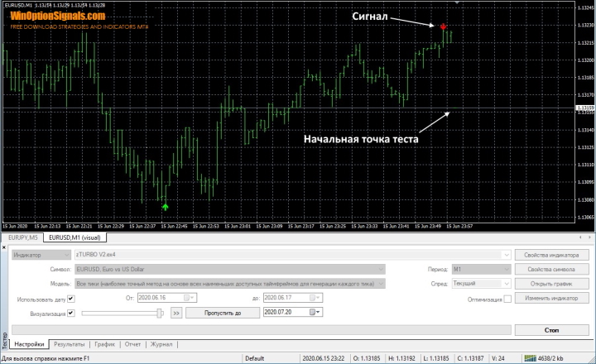This screenshot has width=596, height=364.
Task: Click the red sell signal arrow on chart
Action: pyautogui.click(x=444, y=27)
